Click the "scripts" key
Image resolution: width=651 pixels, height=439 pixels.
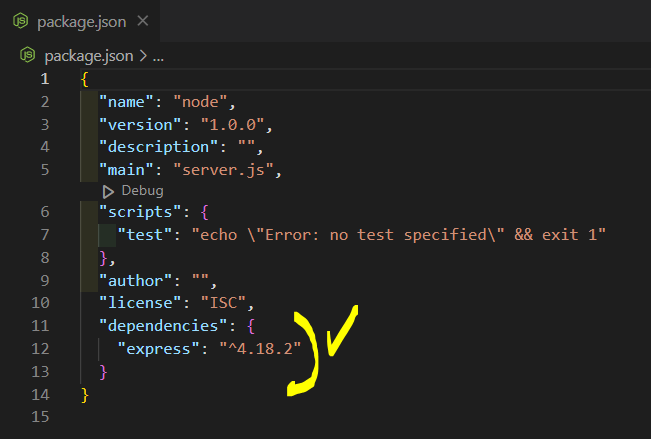click(140, 212)
